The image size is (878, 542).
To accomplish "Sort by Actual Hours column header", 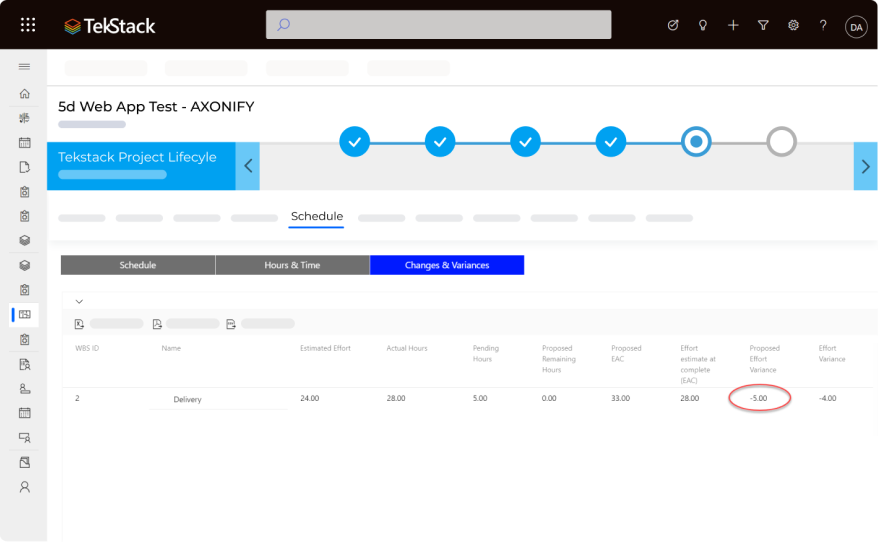I will click(407, 348).
